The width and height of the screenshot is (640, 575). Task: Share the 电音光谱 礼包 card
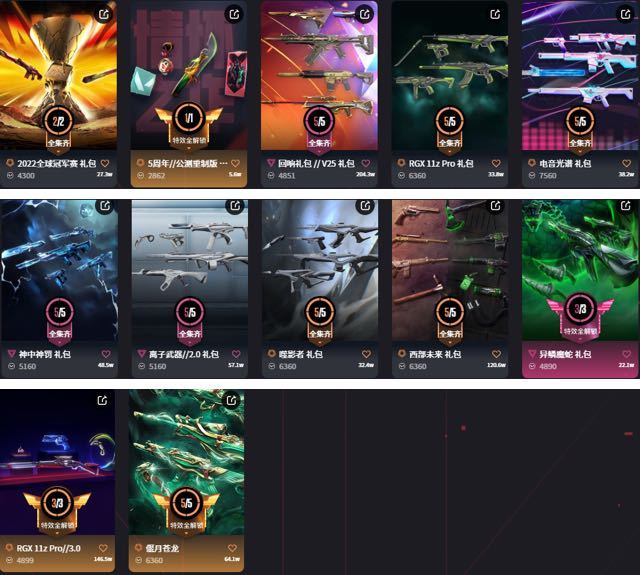[x=625, y=15]
